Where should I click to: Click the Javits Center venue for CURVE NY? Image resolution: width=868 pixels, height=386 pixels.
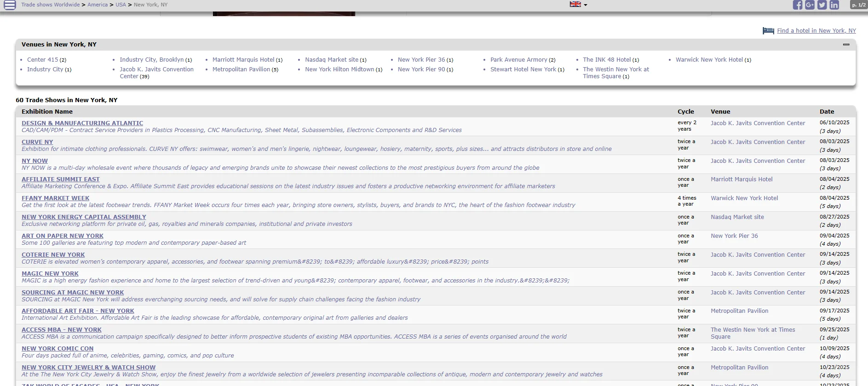[x=758, y=142]
